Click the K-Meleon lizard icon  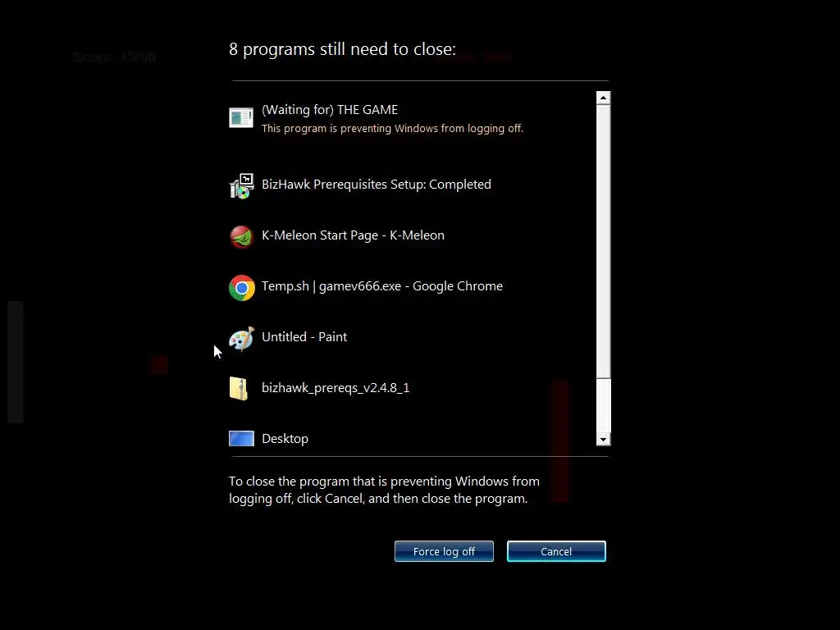tap(242, 237)
